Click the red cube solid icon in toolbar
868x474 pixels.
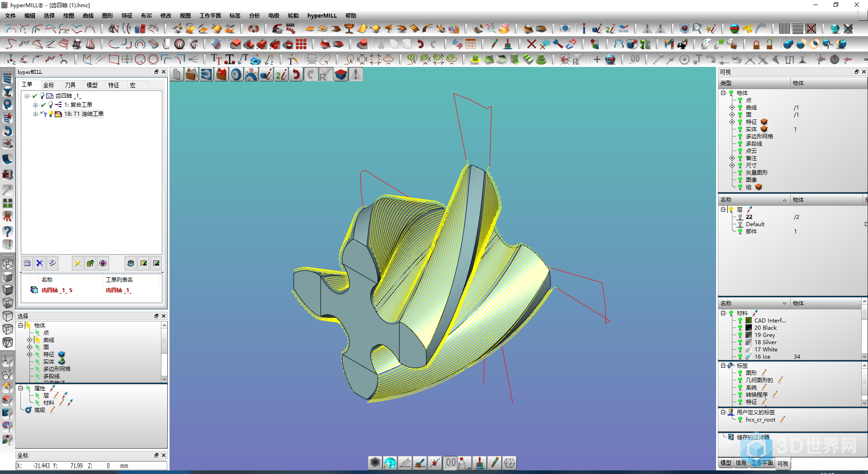[236, 44]
